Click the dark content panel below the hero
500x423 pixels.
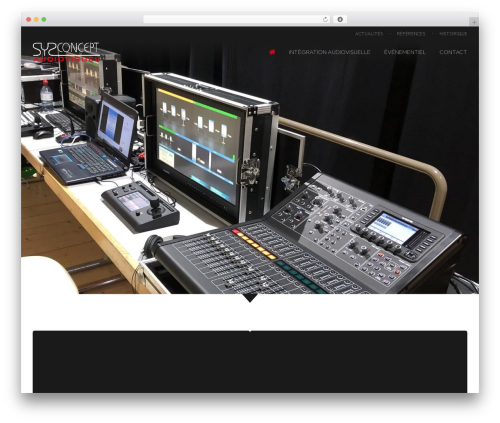pyautogui.click(x=250, y=362)
